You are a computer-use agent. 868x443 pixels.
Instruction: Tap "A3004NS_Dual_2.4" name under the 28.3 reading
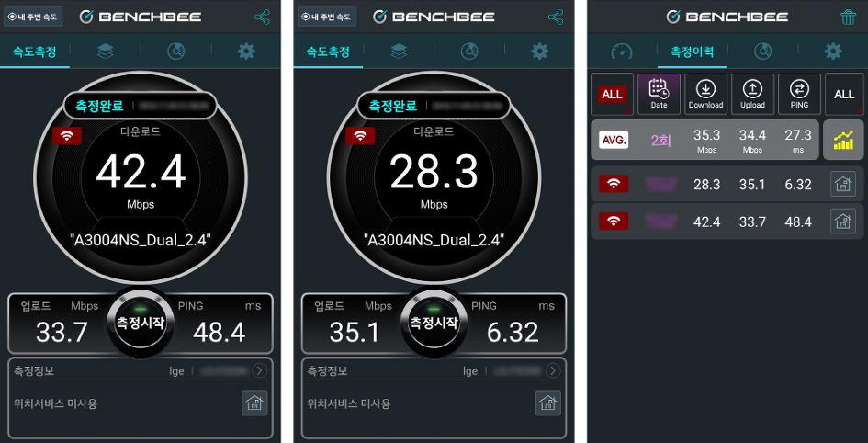434,240
